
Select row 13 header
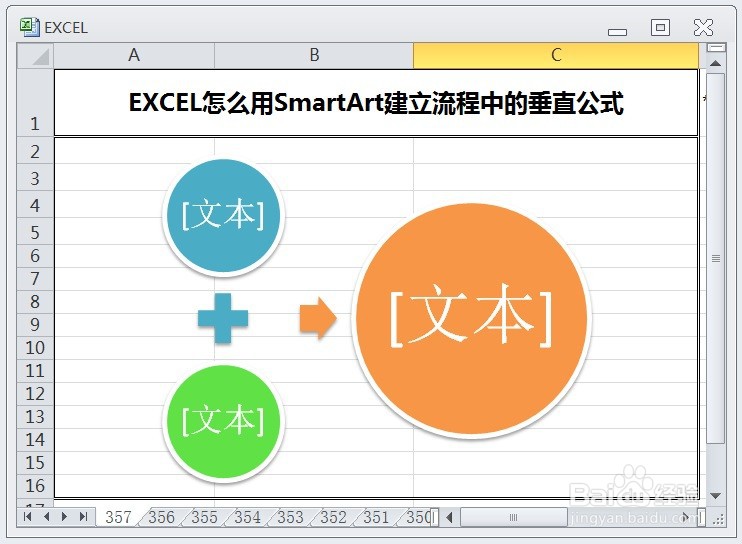[35, 417]
